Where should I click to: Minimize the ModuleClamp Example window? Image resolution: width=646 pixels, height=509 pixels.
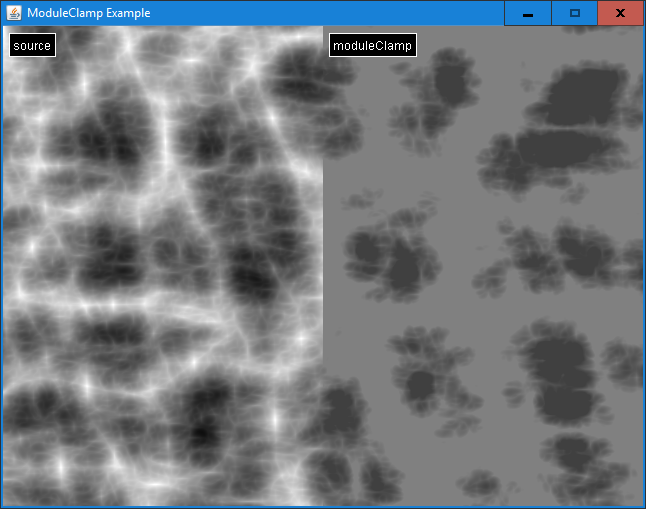coord(527,13)
